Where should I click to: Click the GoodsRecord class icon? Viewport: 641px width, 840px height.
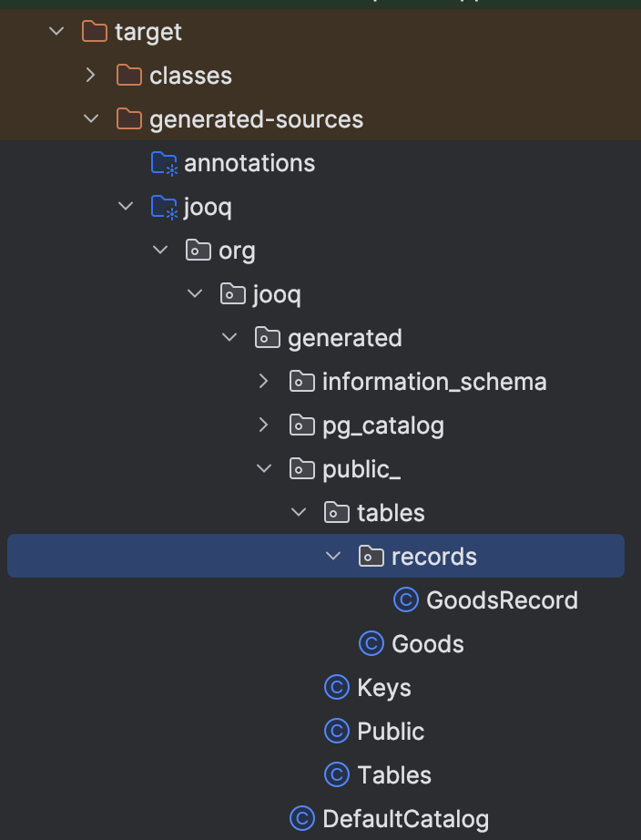[406, 600]
